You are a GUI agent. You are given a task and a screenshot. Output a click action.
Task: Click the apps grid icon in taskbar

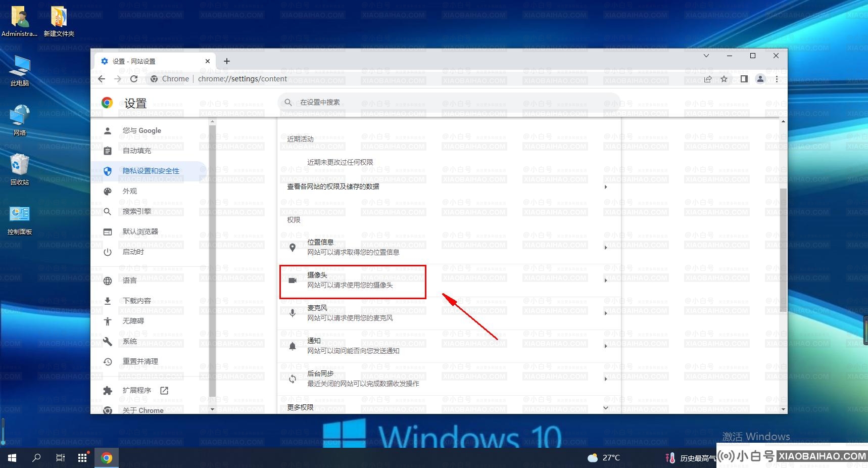tap(83, 458)
